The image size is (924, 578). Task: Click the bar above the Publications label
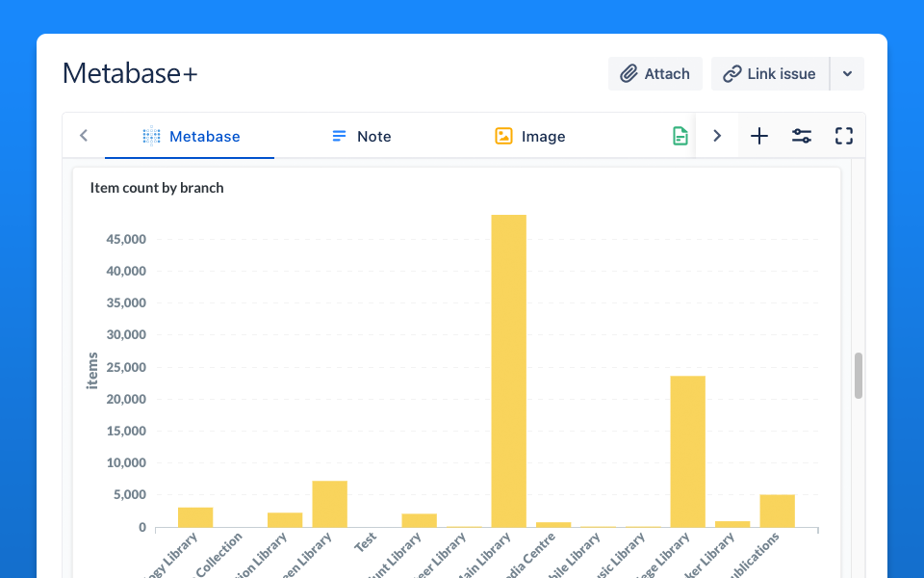[x=778, y=511]
